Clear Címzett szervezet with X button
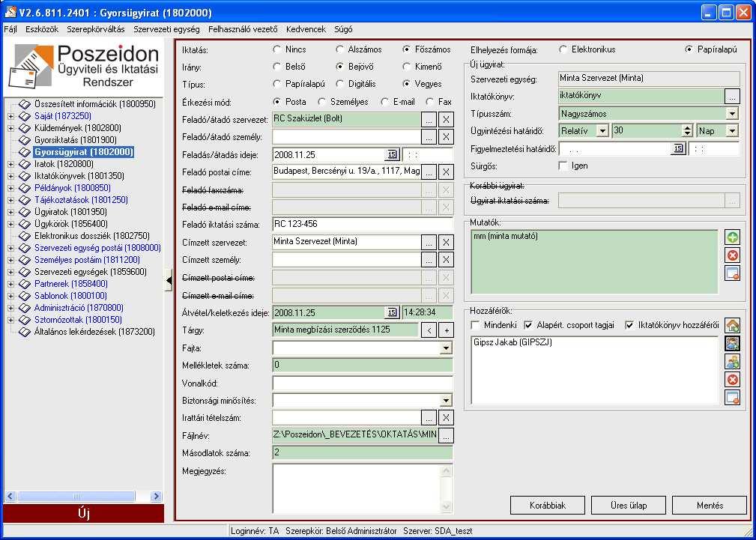The image size is (756, 540). [x=446, y=242]
